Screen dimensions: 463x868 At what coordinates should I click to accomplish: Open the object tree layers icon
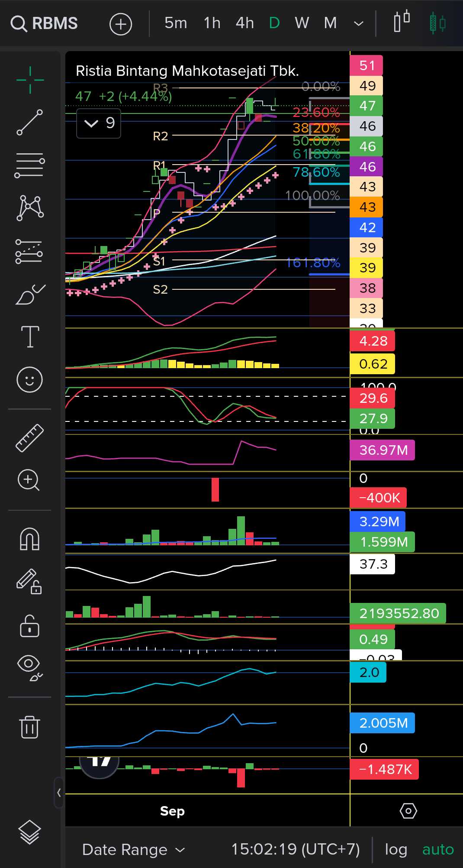tap(29, 832)
